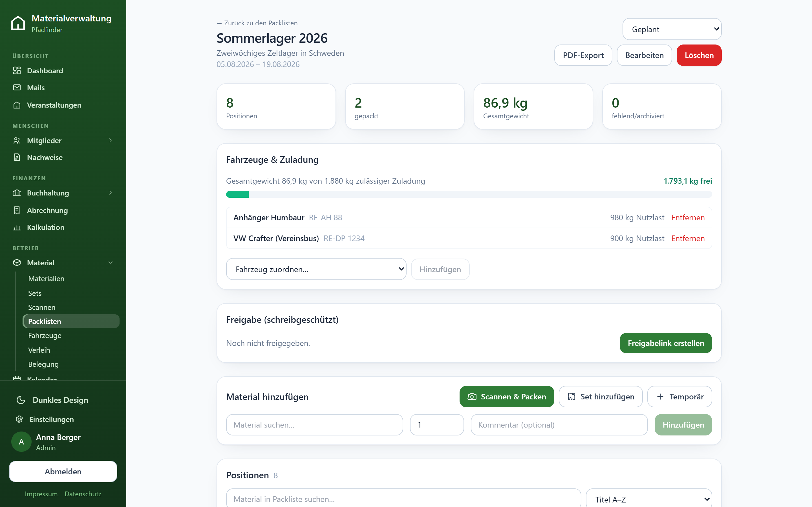
Task: Click the Materialverwaltung home logo icon
Action: [x=18, y=23]
